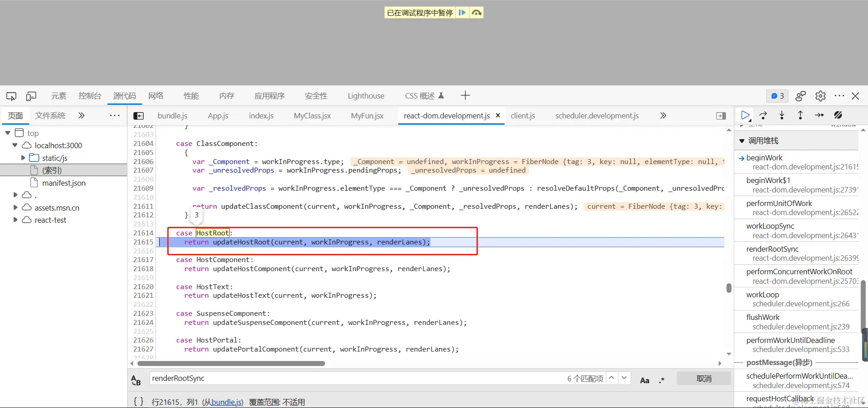868x408 pixels.
Task: Close the react-dom.development.js tab
Action: point(498,115)
